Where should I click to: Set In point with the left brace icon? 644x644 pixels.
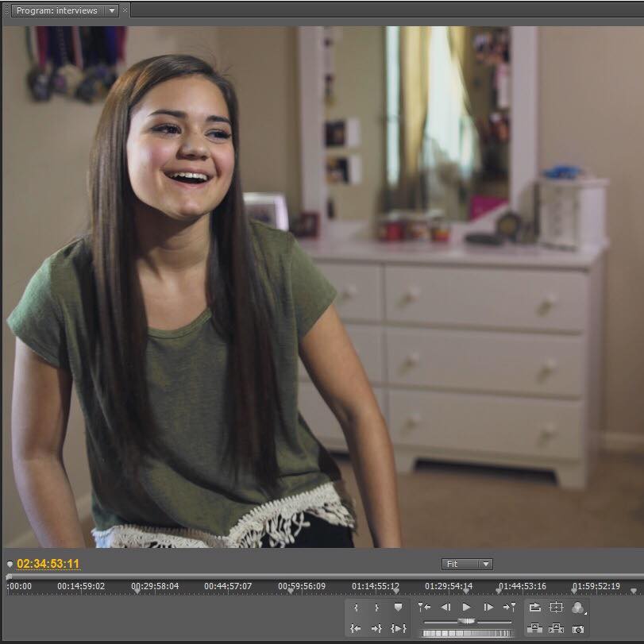click(356, 607)
